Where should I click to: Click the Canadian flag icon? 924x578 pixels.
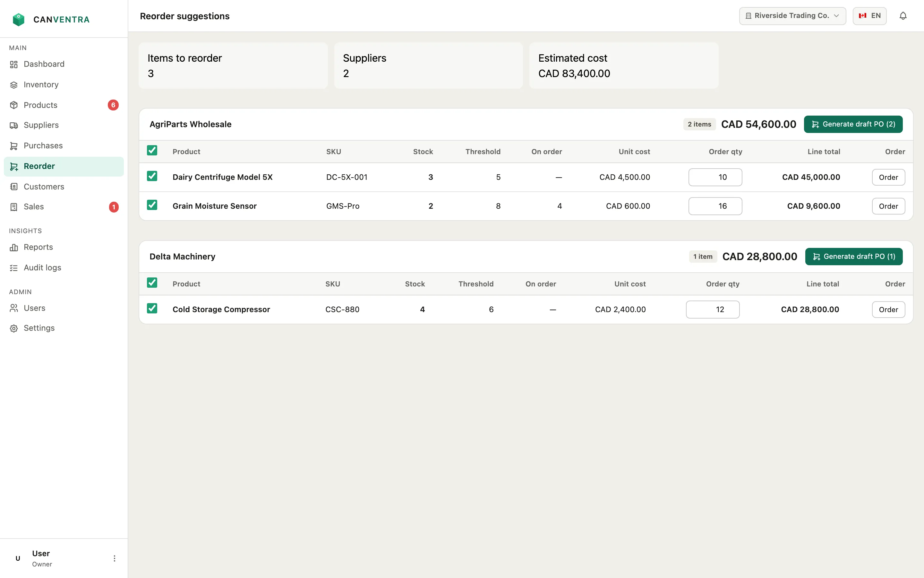862,16
